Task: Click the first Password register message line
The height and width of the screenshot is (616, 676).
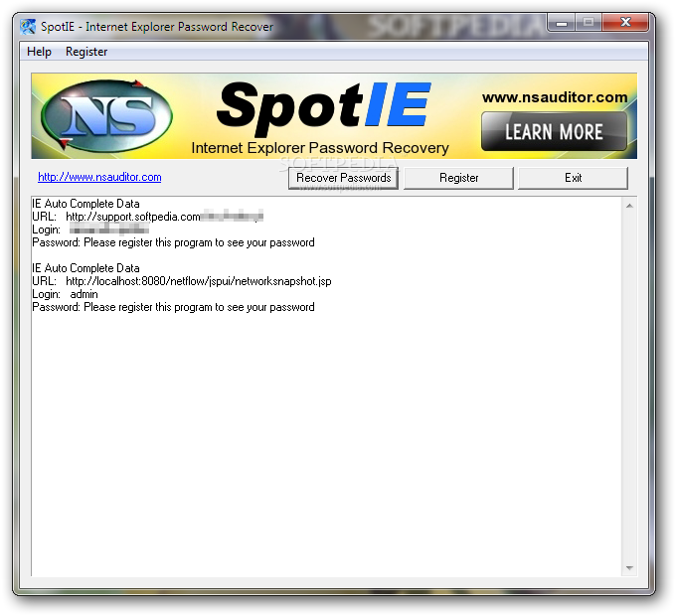Action: tap(173, 242)
